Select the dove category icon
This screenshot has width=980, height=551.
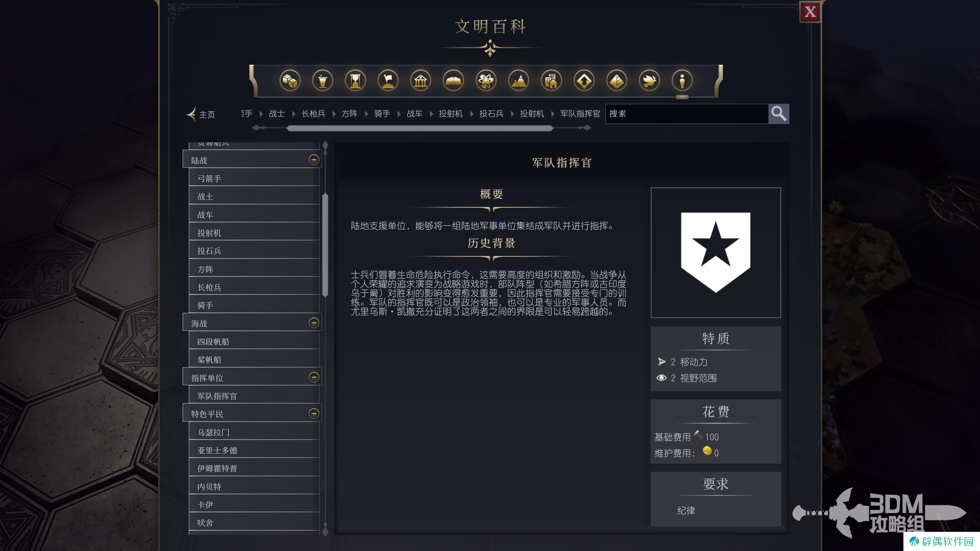tap(649, 81)
